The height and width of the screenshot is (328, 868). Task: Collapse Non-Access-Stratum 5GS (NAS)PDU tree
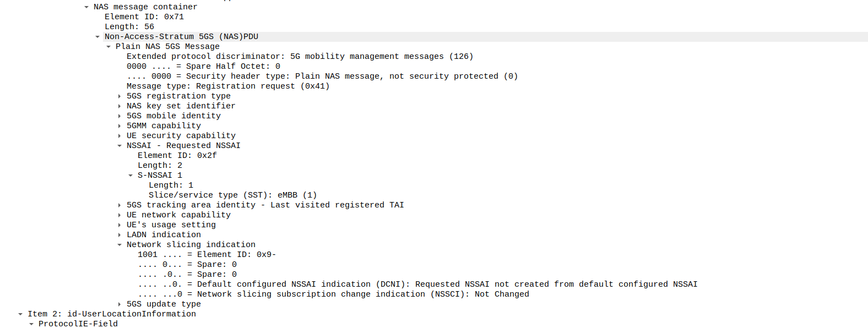pyautogui.click(x=97, y=37)
